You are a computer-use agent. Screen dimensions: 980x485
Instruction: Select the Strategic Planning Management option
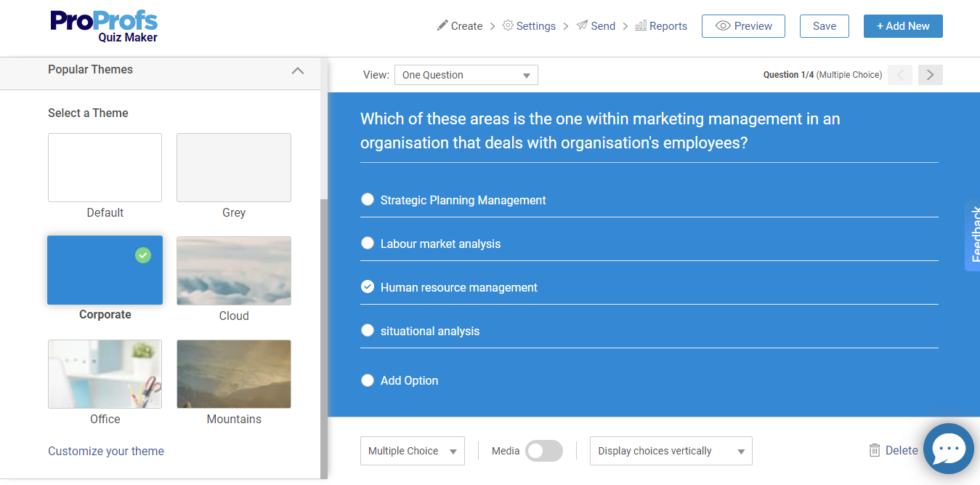click(x=368, y=199)
